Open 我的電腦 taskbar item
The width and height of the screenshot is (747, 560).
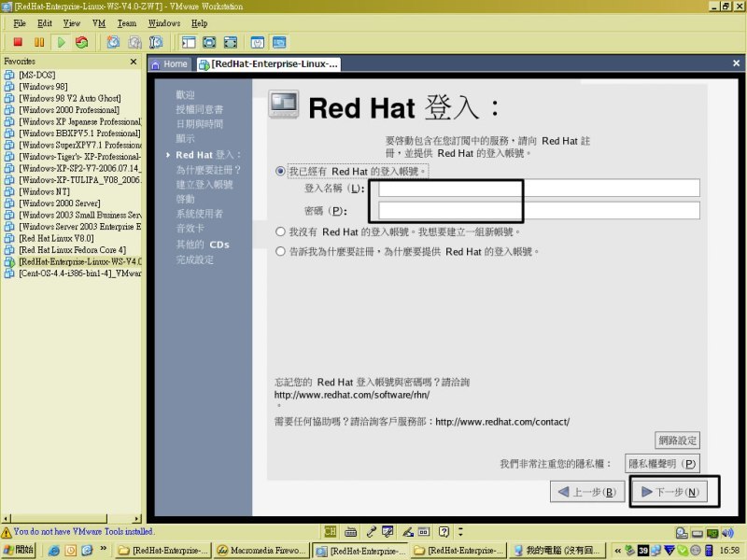557,551
